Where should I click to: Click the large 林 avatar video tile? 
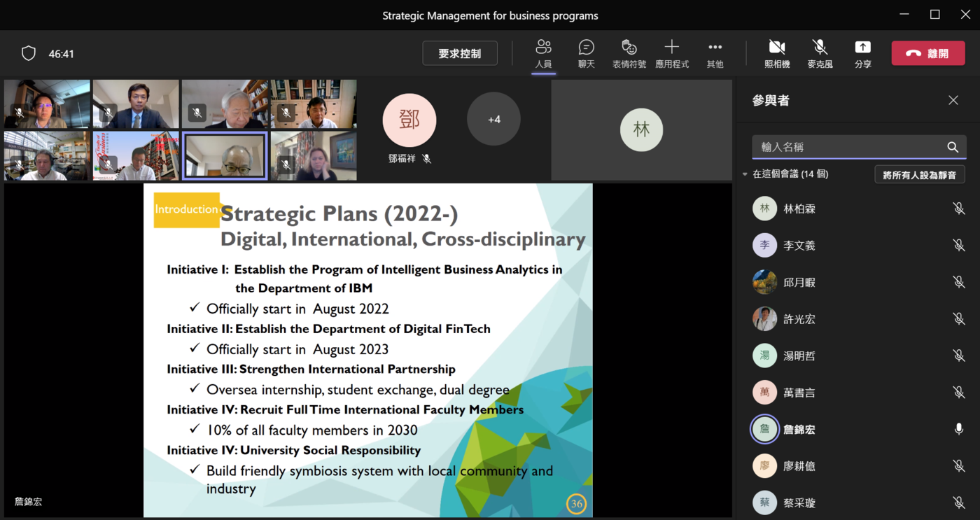point(641,130)
